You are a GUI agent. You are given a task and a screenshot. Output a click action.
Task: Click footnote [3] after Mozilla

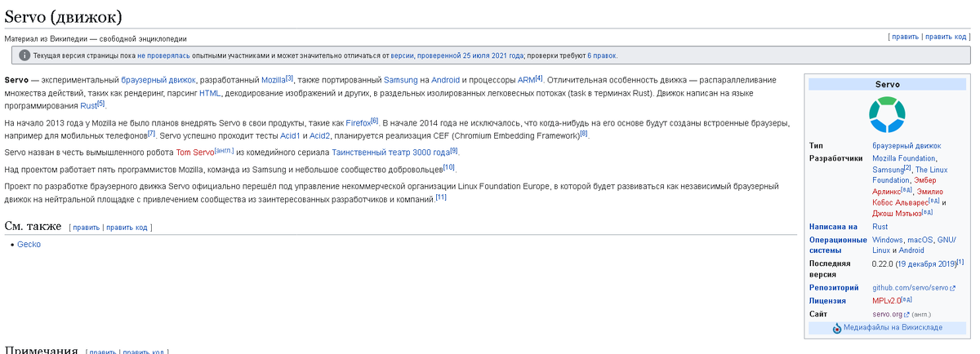(x=289, y=78)
